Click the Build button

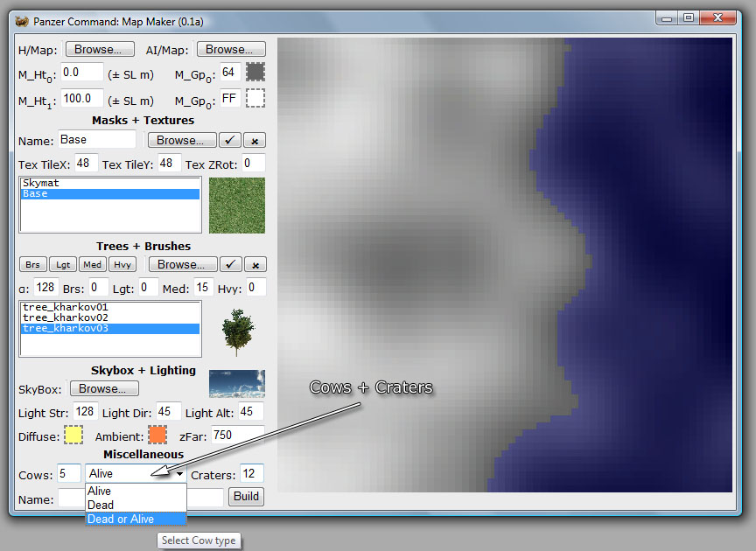(x=246, y=497)
